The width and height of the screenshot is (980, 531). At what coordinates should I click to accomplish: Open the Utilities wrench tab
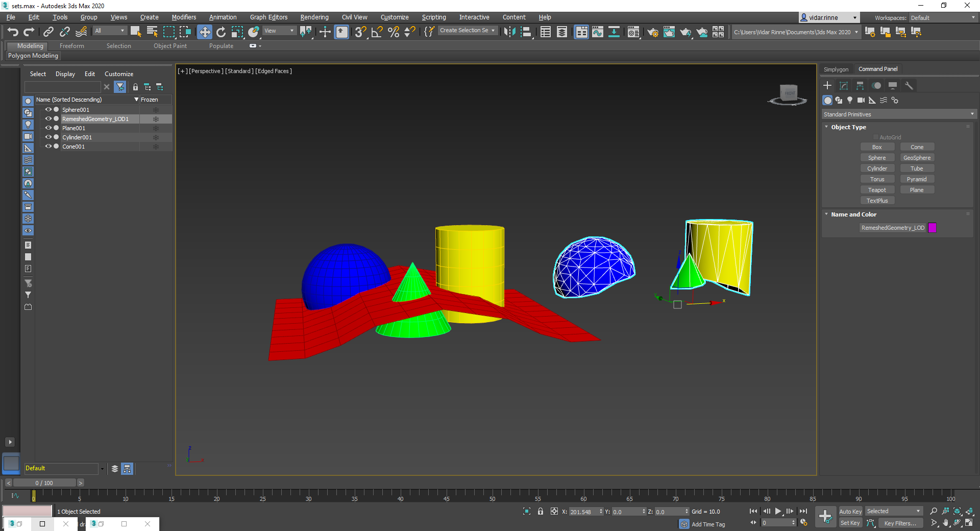coord(909,85)
